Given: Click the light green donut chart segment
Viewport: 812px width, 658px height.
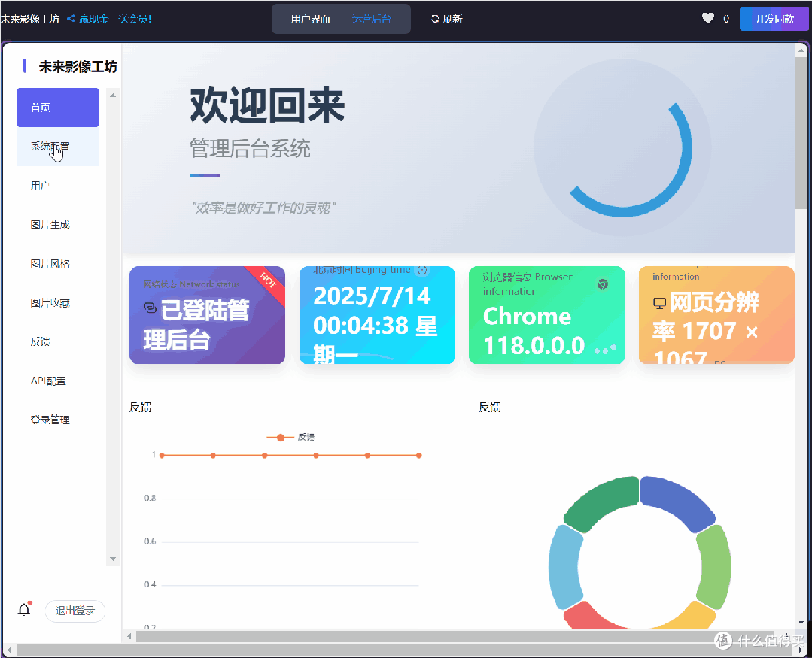Looking at the screenshot, I should (x=715, y=567).
